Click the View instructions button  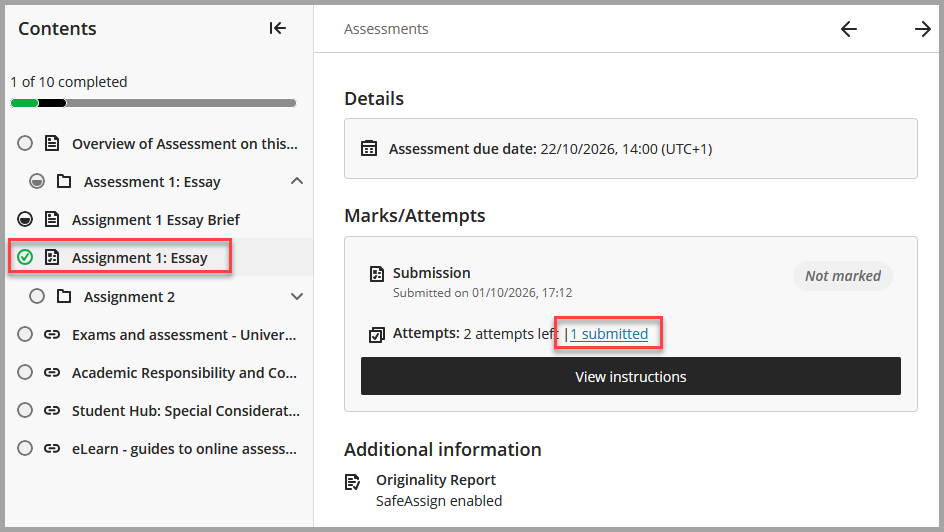[630, 376]
